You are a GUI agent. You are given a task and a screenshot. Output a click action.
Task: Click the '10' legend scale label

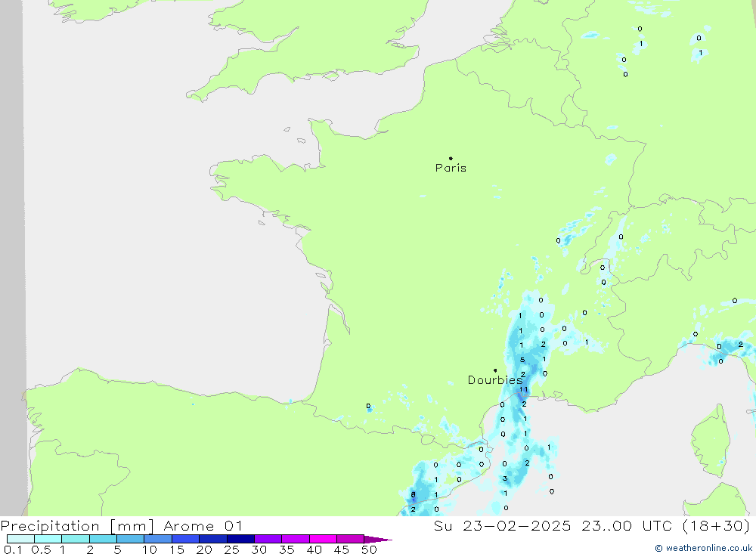(150, 549)
